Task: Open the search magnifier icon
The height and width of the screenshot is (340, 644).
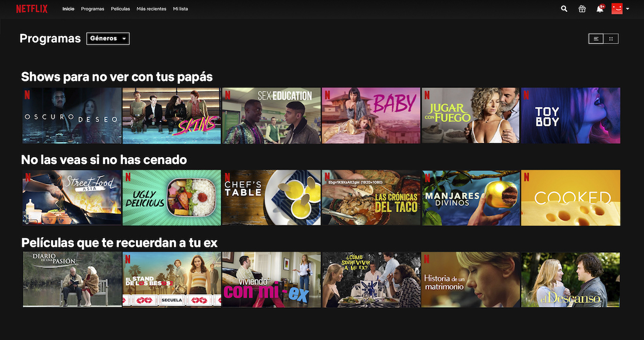Action: [564, 9]
